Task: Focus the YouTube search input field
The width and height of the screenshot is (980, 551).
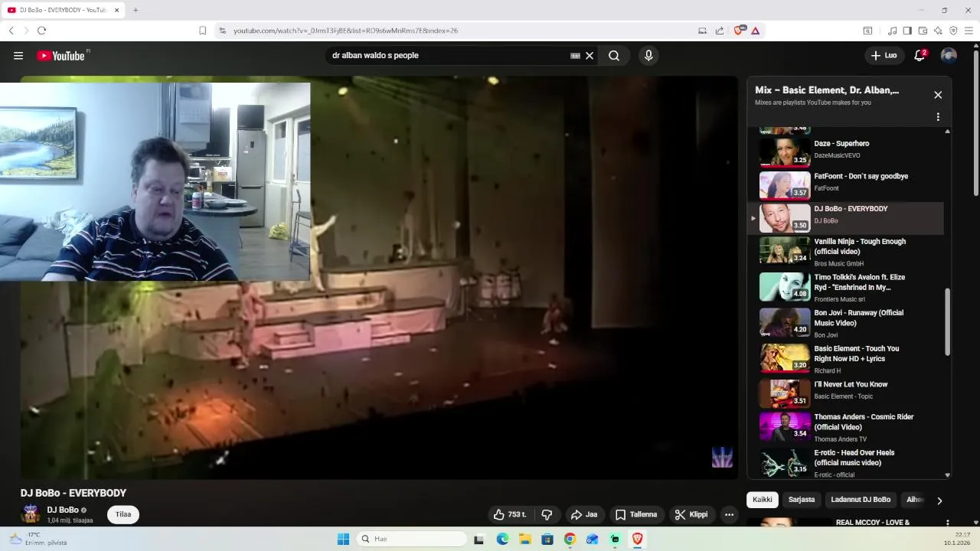Action: pyautogui.click(x=448, y=55)
